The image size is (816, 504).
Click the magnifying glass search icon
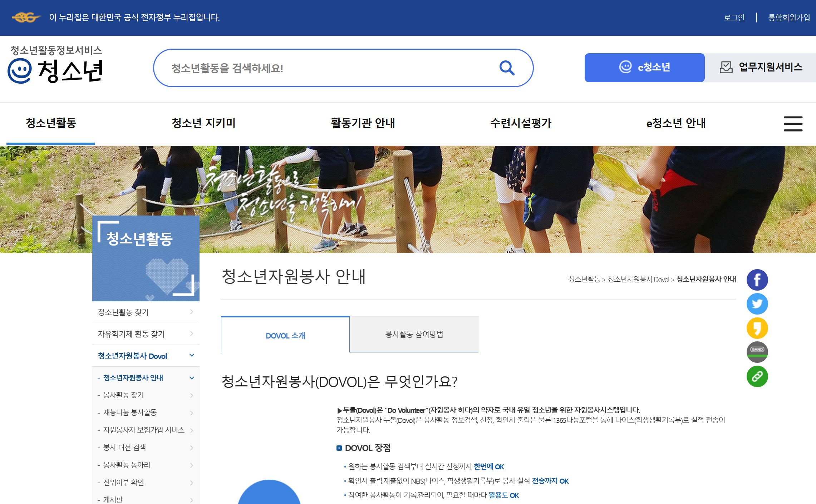coord(507,68)
